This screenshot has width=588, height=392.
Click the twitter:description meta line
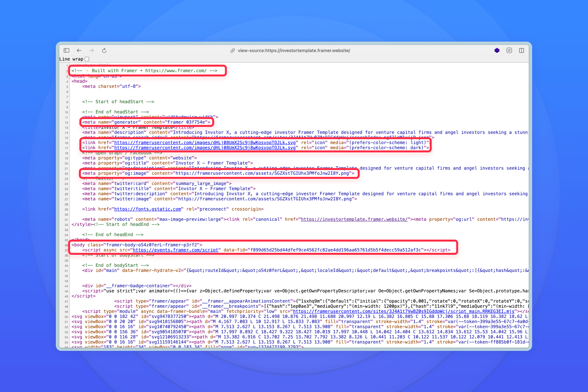[305, 194]
